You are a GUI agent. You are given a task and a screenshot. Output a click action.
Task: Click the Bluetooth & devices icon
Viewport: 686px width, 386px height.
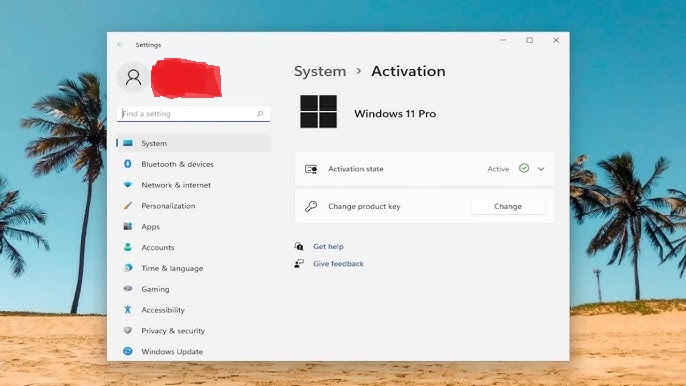pos(128,164)
